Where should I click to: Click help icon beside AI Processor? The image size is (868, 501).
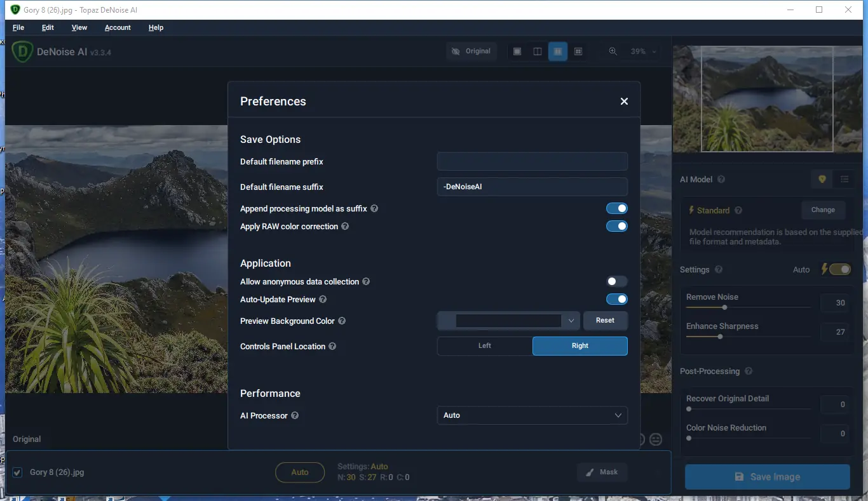[x=295, y=415]
